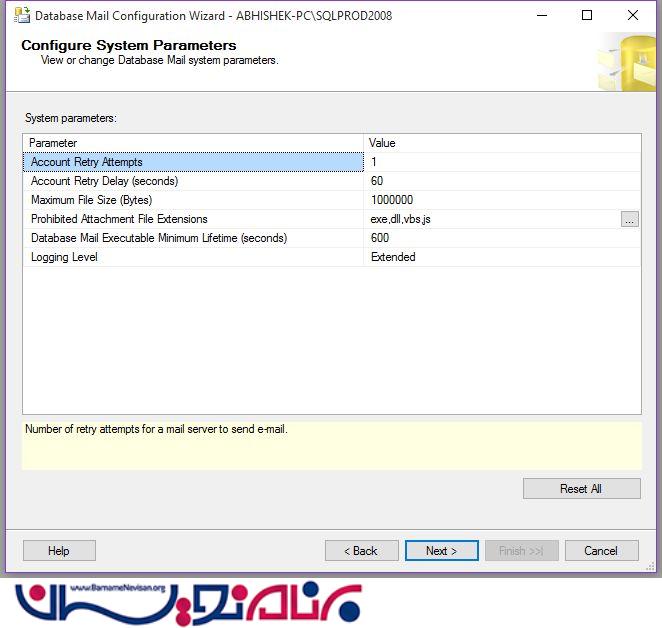Select Prohibited Attachment File Extensions parameter
The height and width of the screenshot is (628, 662).
193,219
